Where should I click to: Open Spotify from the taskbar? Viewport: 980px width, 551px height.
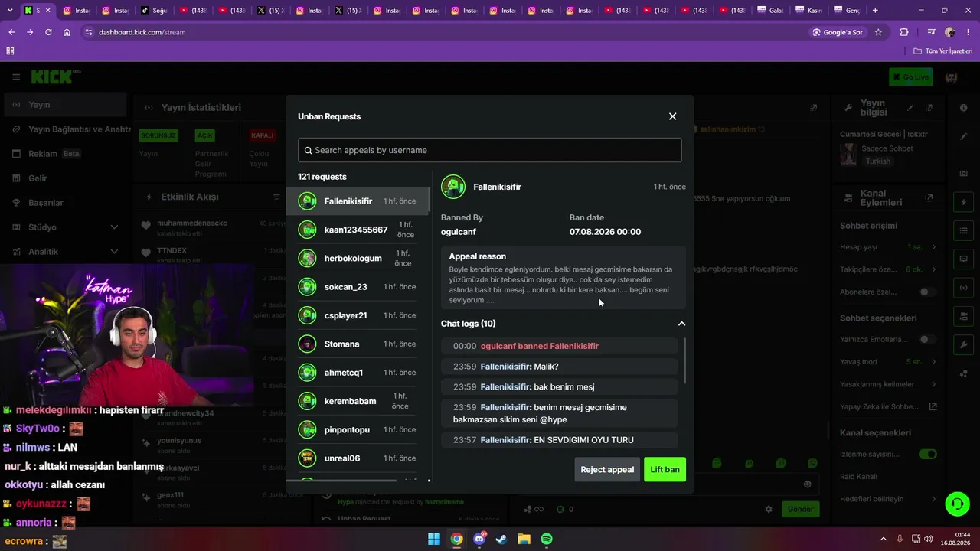547,539
